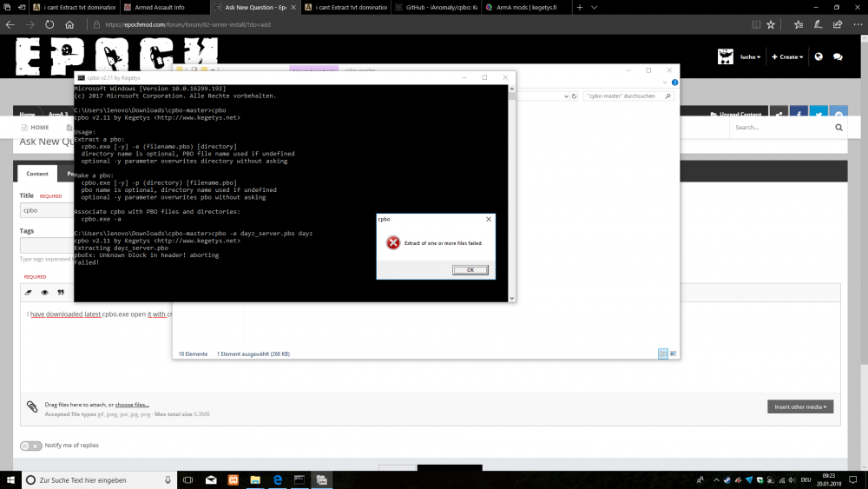Switch to GitHub iAnomaly/cpbo tab
The width and height of the screenshot is (868, 489).
click(x=437, y=7)
